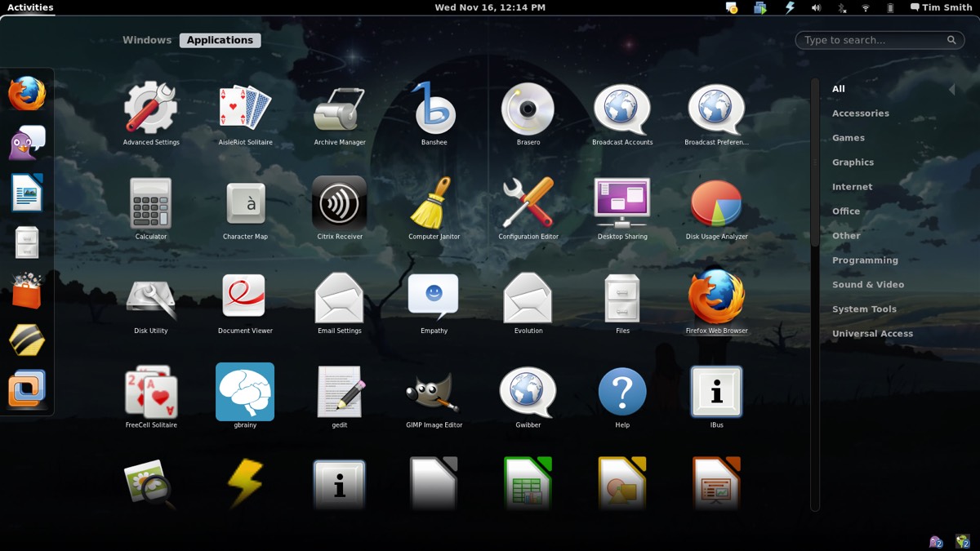Image resolution: width=980 pixels, height=551 pixels.
Task: Click the Type to search field
Action: (x=874, y=40)
